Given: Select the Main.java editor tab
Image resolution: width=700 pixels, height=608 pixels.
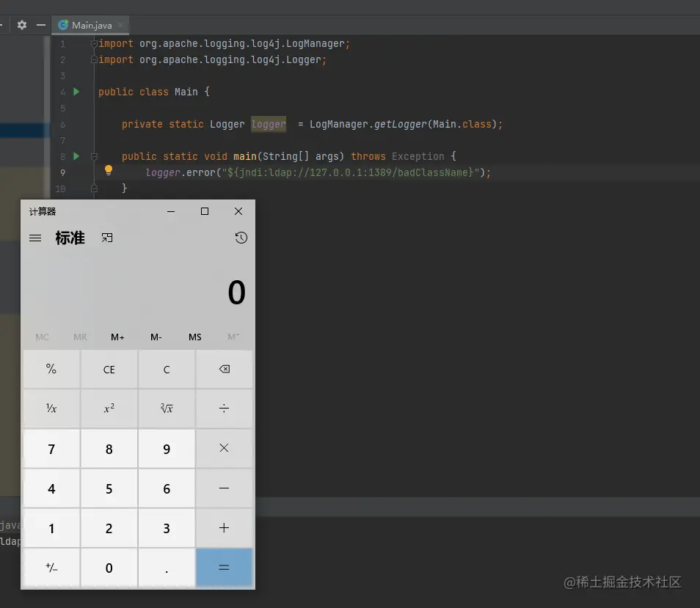Looking at the screenshot, I should coord(90,26).
